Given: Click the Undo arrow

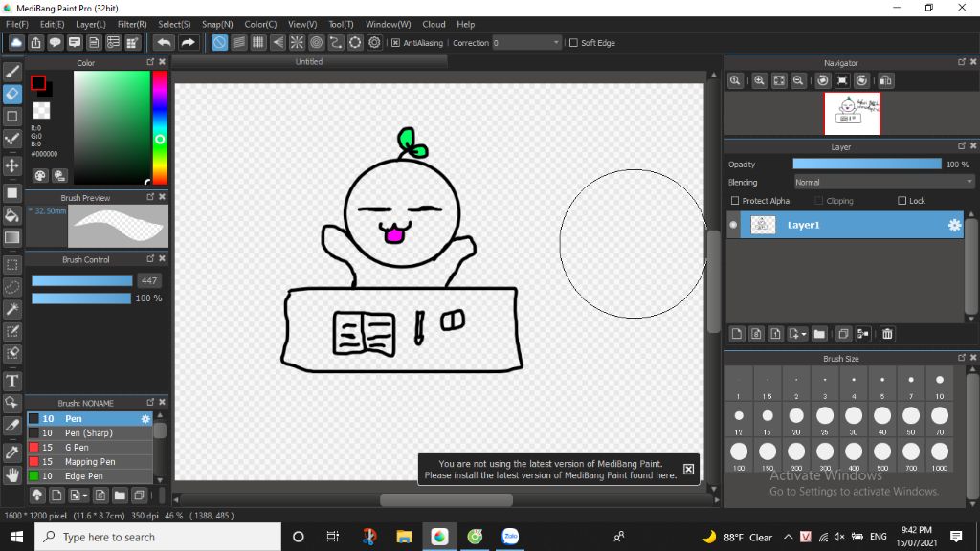Looking at the screenshot, I should point(164,42).
